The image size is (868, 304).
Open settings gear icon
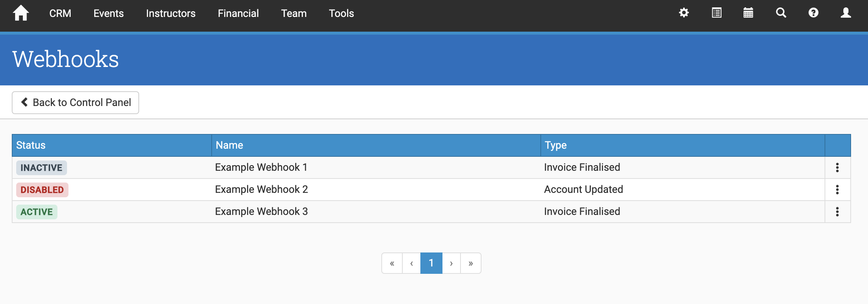pyautogui.click(x=684, y=13)
